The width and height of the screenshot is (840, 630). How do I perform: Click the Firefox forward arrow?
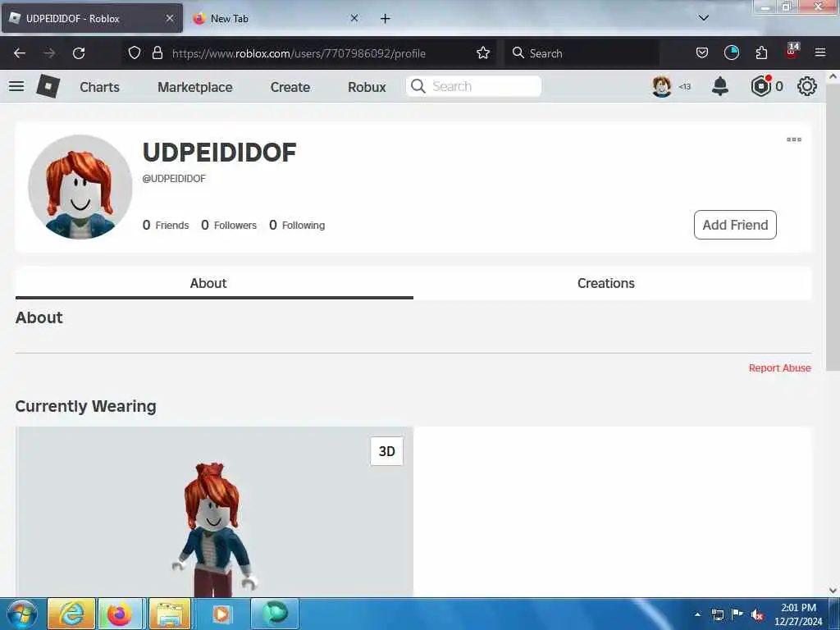49,53
